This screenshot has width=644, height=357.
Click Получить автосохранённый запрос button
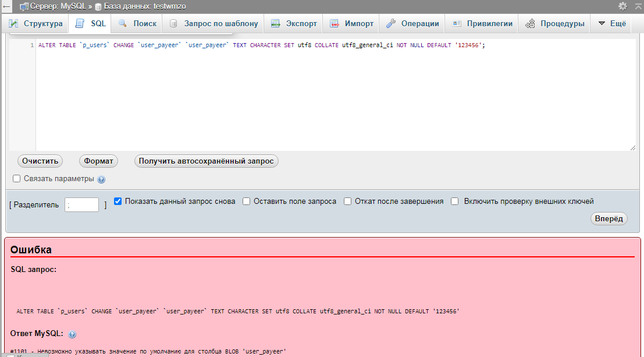(206, 161)
